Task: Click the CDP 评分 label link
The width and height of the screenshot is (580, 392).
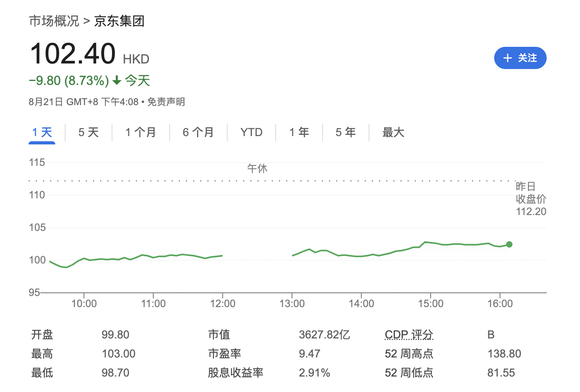Action: pos(409,334)
